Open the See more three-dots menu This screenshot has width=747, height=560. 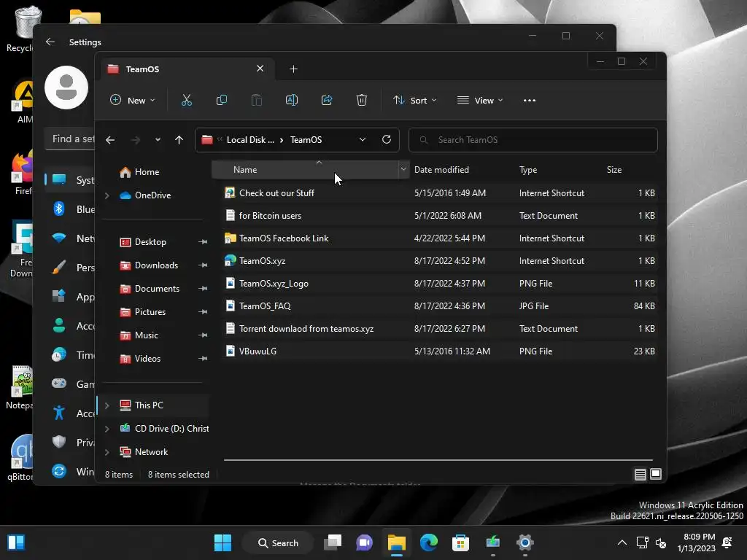point(530,101)
